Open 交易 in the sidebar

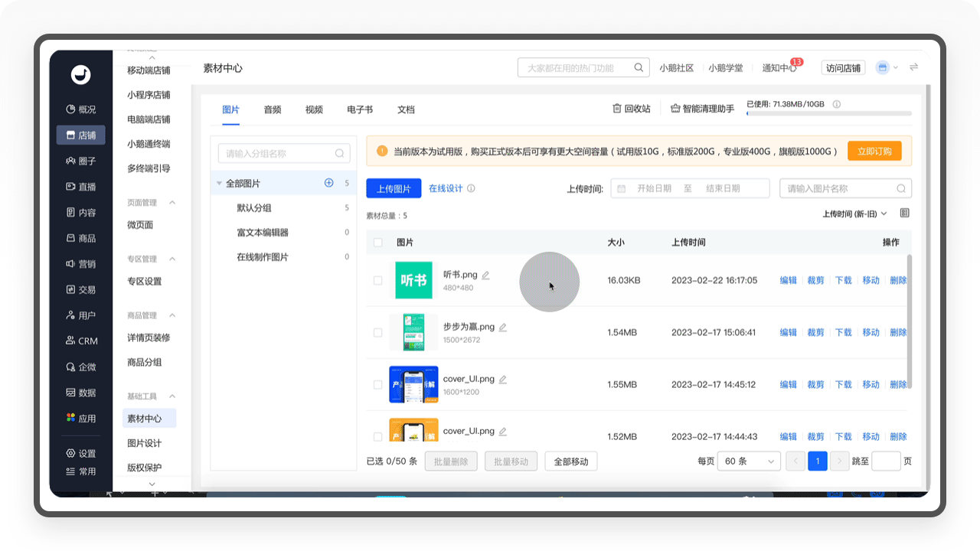tap(80, 290)
